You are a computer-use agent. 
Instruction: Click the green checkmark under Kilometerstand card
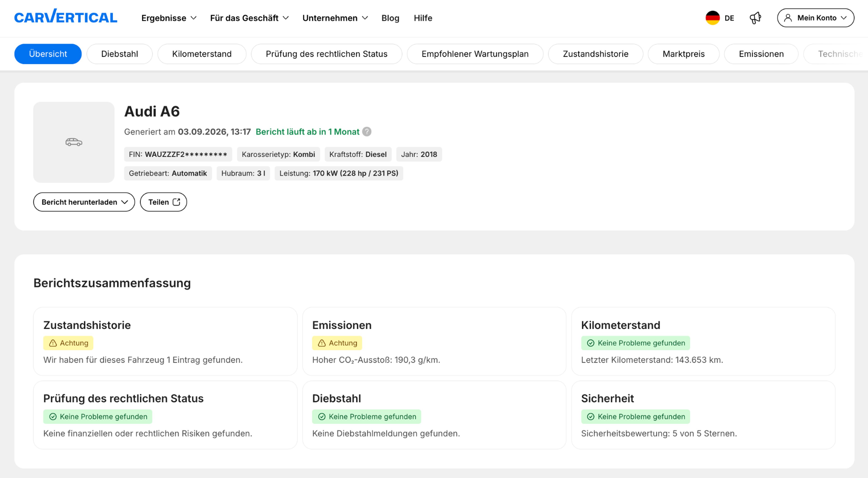[591, 343]
